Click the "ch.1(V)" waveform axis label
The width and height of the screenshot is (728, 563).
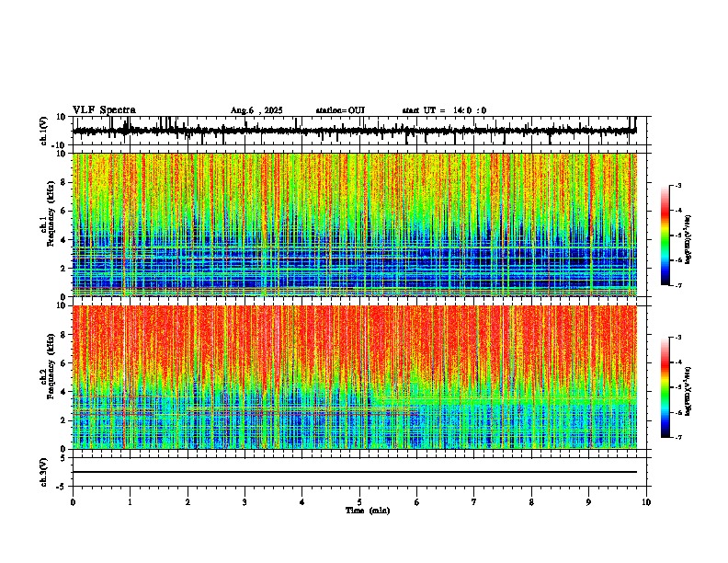(x=44, y=131)
